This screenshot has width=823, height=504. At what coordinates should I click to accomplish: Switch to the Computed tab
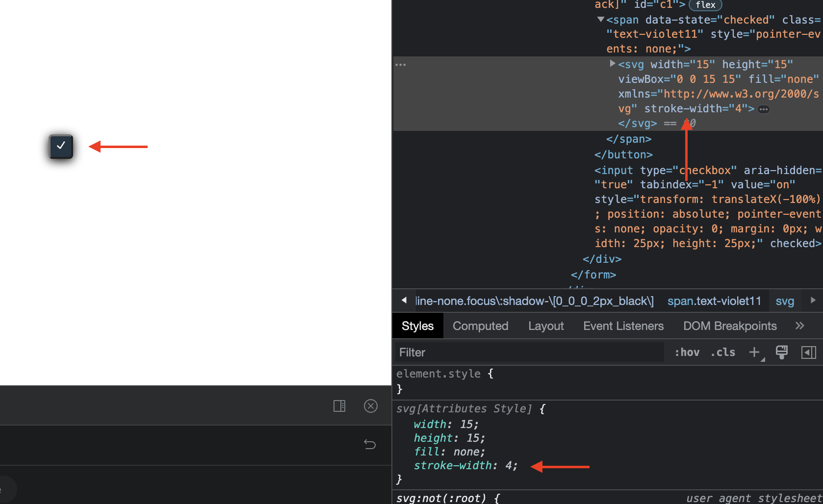[x=480, y=326]
